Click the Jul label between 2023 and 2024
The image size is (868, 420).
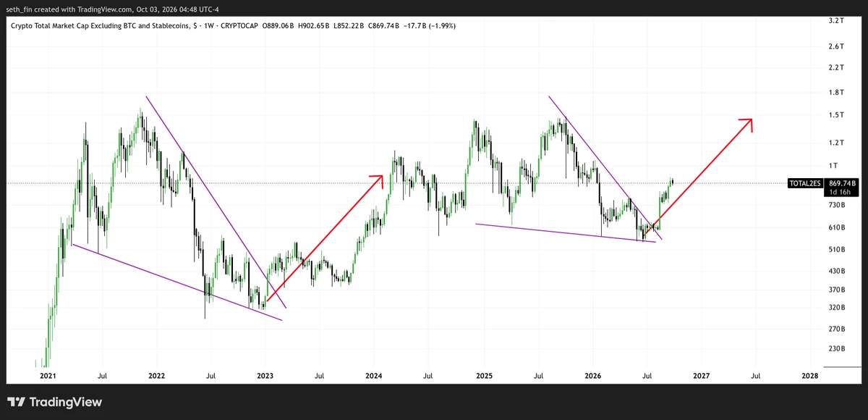(319, 377)
